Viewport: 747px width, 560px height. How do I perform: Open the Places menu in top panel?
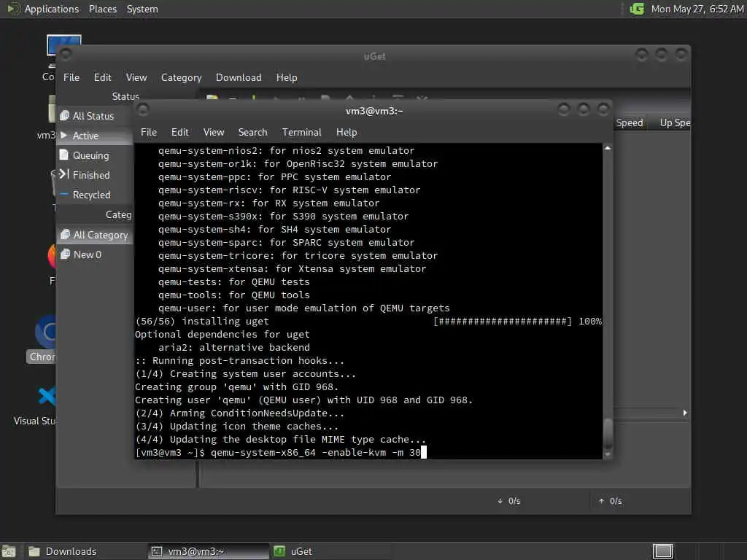pyautogui.click(x=103, y=9)
